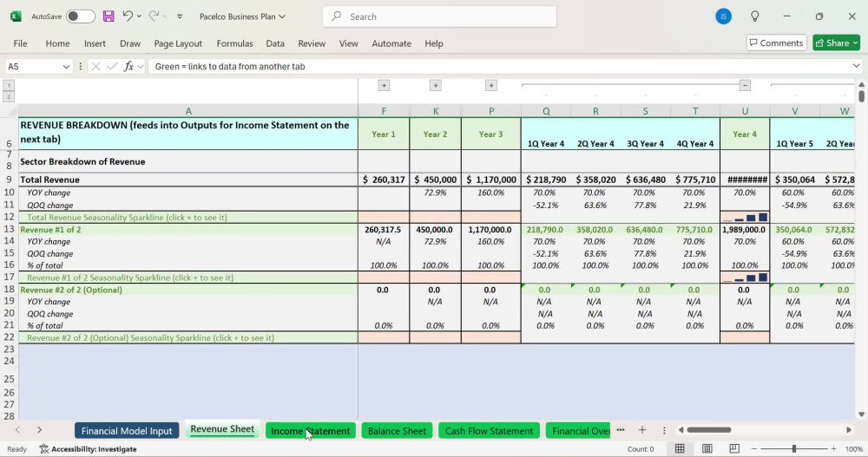Switch to Page Break Preview icon
The image size is (868, 457).
pos(734,448)
